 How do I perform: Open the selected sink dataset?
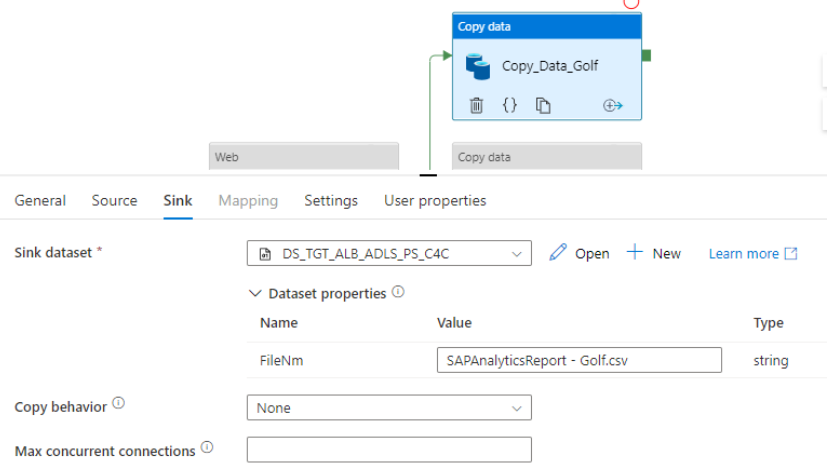coord(592,254)
